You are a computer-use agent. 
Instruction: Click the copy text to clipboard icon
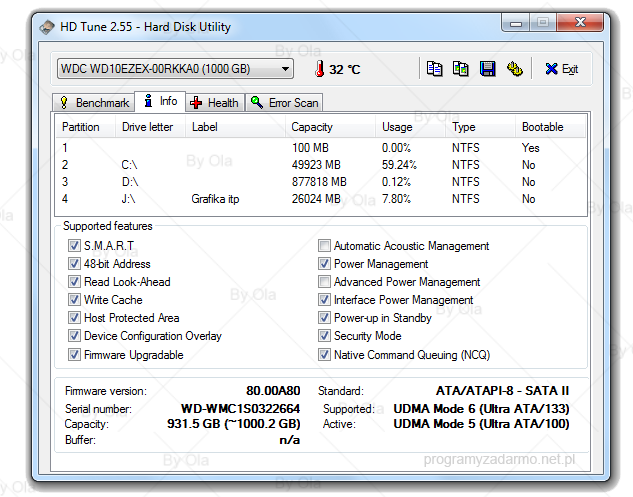coord(434,69)
